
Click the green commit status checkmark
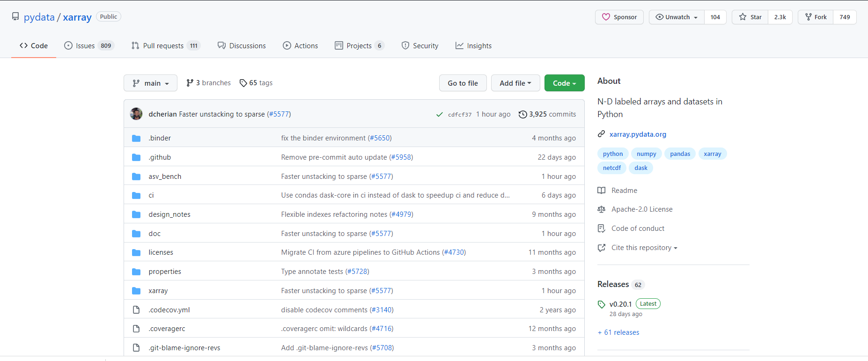coord(439,114)
